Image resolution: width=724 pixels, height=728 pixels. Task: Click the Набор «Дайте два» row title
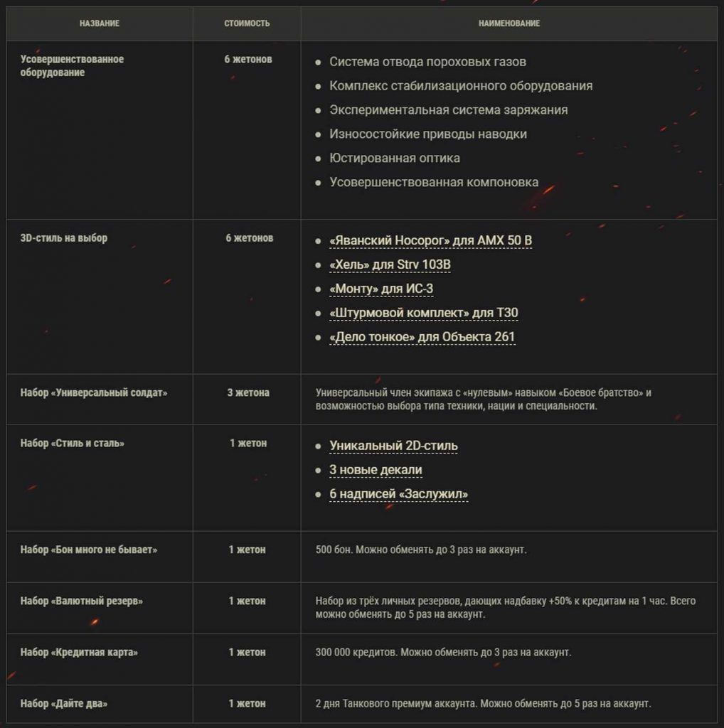click(64, 704)
